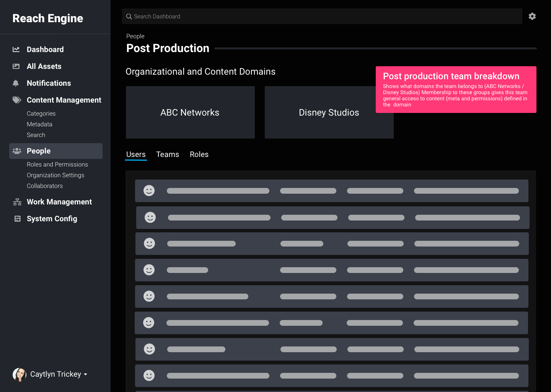Click the People group icon
Image resolution: width=551 pixels, height=392 pixels.
pos(17,151)
